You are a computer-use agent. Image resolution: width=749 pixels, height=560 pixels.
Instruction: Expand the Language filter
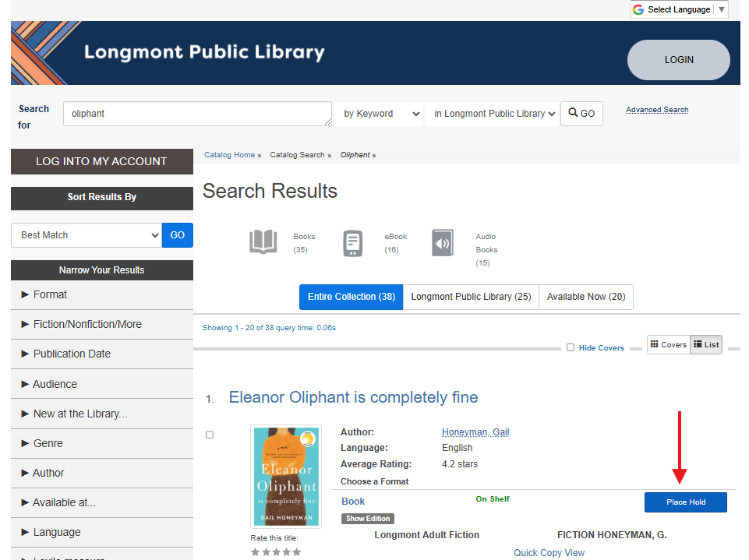pyautogui.click(x=102, y=532)
